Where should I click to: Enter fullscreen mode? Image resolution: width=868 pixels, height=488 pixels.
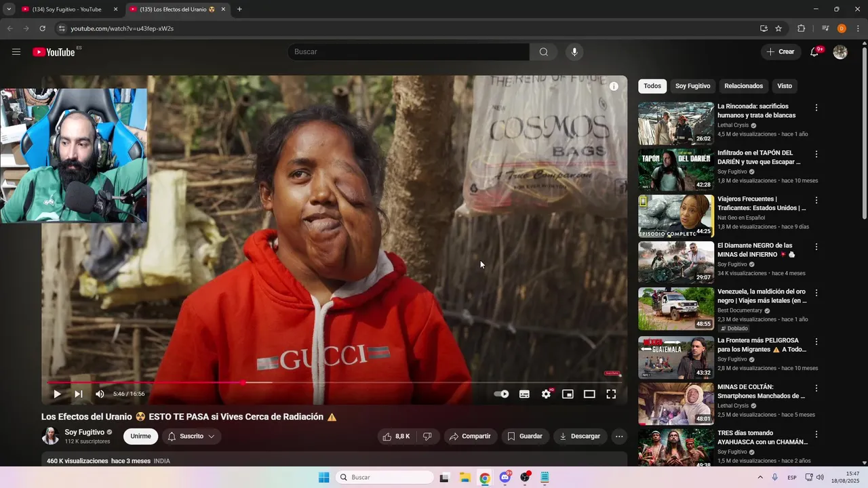tap(611, 394)
